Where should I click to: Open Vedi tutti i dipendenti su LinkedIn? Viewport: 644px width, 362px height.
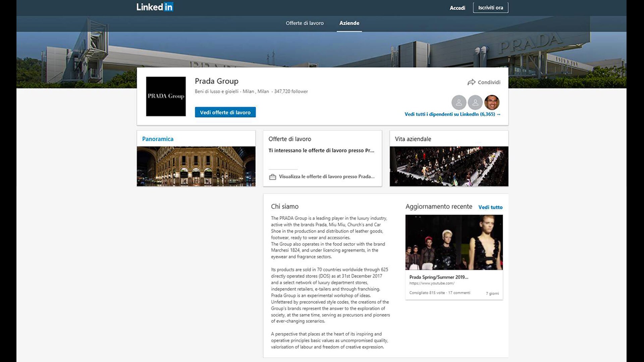(x=452, y=114)
